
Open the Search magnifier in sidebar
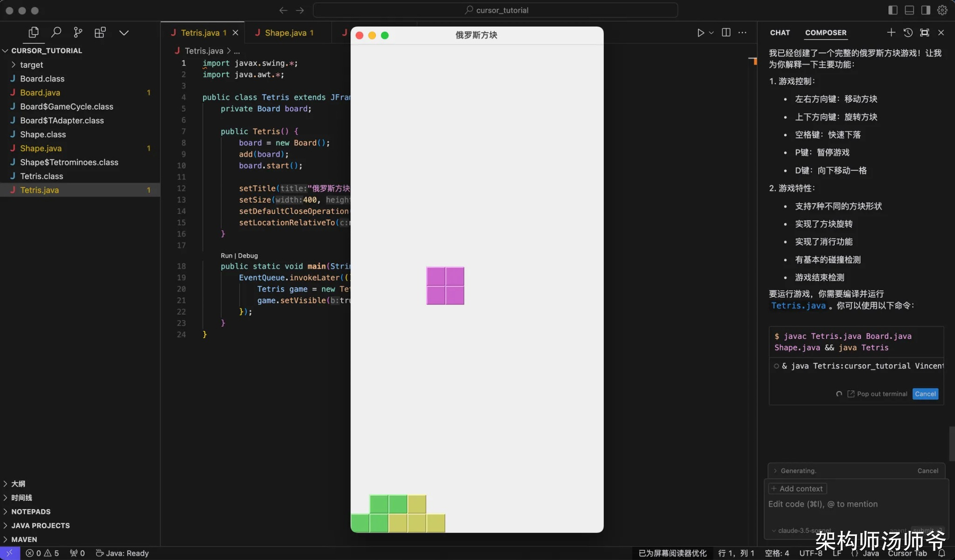click(56, 32)
